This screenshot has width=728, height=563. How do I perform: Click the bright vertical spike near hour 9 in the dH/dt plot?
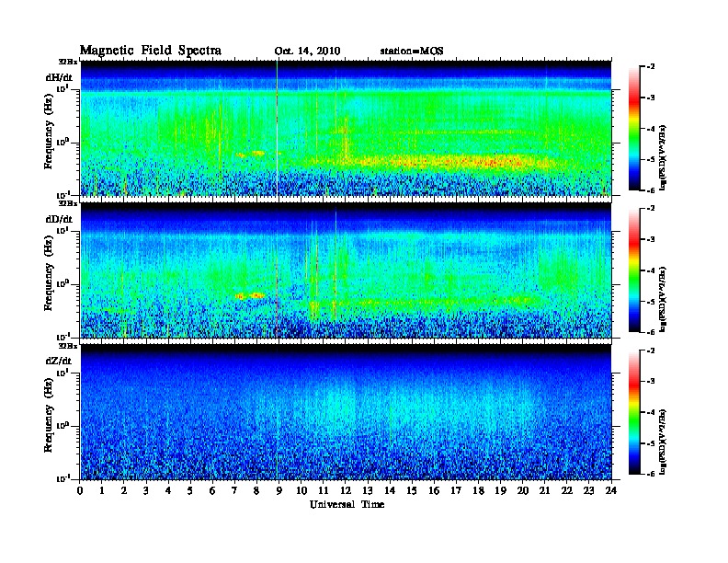pyautogui.click(x=278, y=128)
